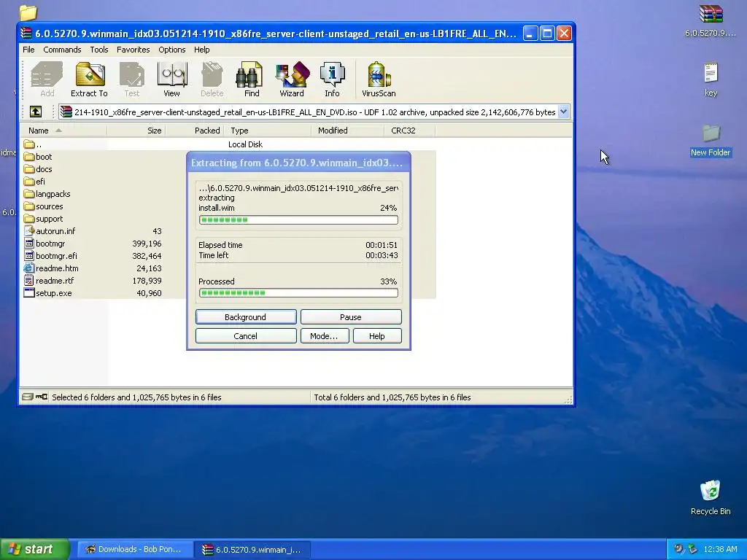The image size is (747, 560).
Task: Pause the extraction
Action: tap(351, 317)
